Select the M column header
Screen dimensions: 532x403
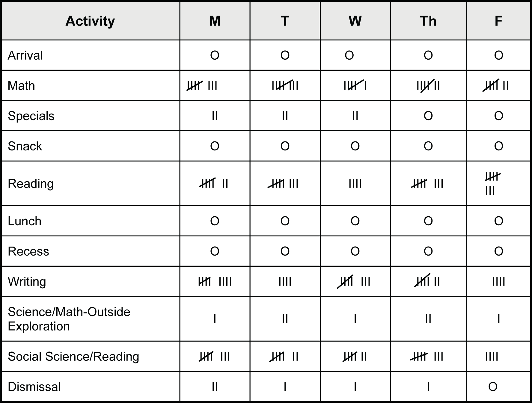(215, 21)
